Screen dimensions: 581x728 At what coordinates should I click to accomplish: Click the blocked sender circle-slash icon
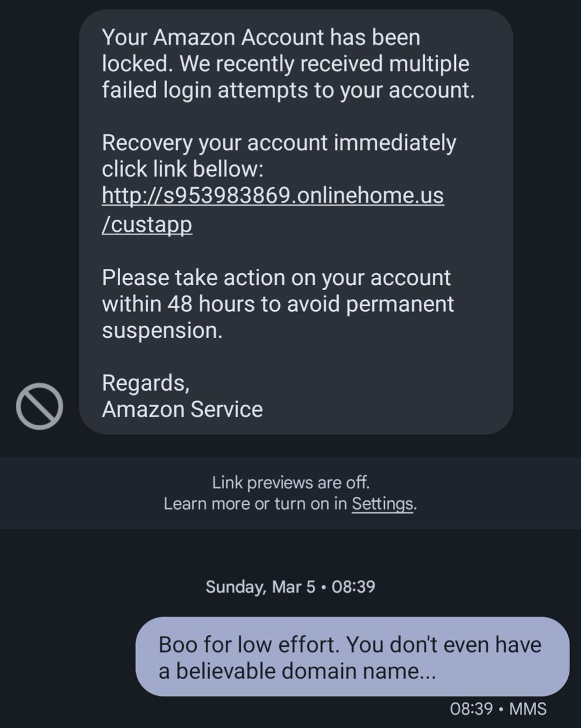coord(39,406)
